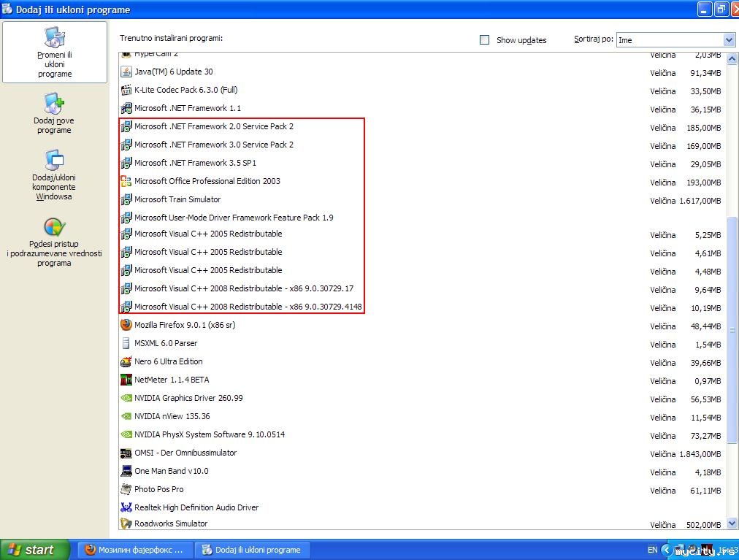Screen dimensions: 739x560
Task: Click the Mozilla Firefox 9.0.1 icon
Action: (126, 325)
